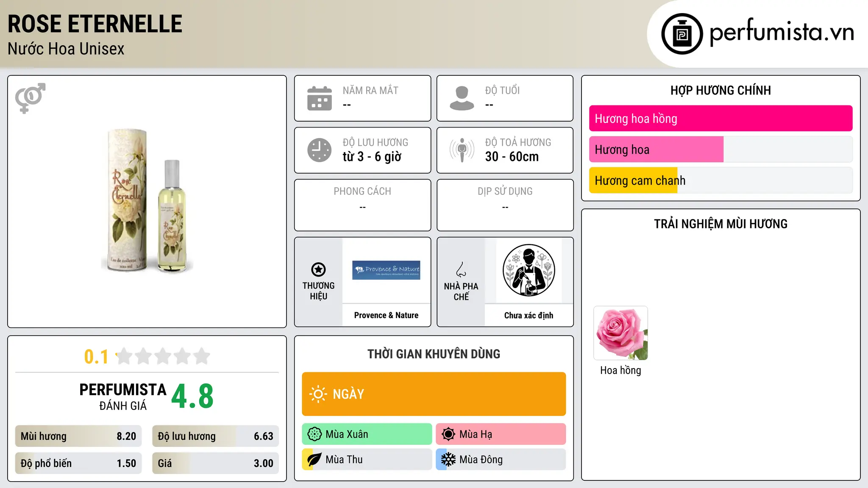Click the 0.1 user rating value
The width and height of the screenshot is (868, 488).
click(x=96, y=357)
